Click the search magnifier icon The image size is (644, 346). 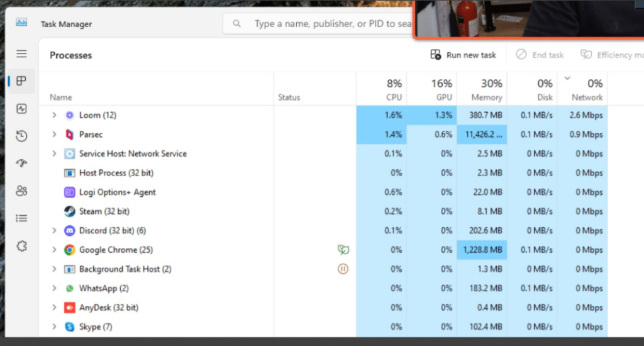[236, 24]
